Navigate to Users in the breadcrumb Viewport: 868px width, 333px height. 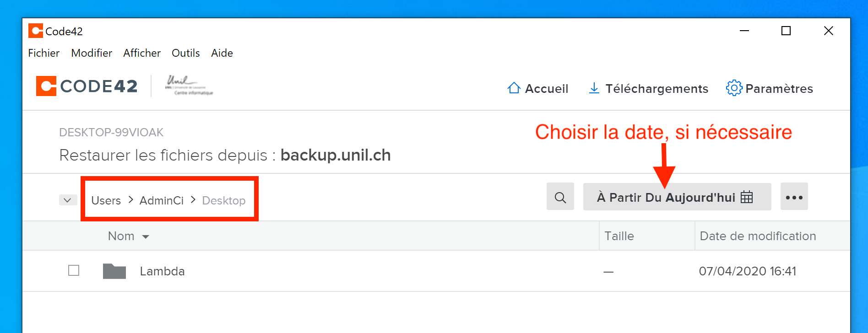[x=106, y=200]
